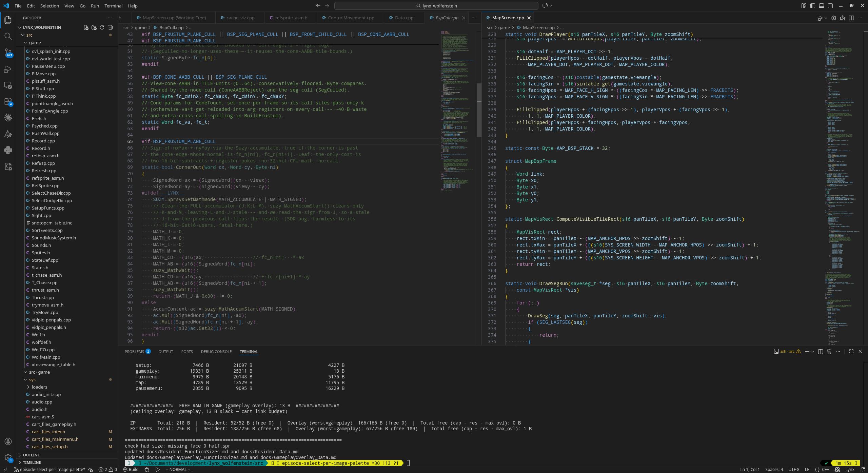868x473 pixels.
Task: Click the lynx_wolfenstein command center search box
Action: 436,6
